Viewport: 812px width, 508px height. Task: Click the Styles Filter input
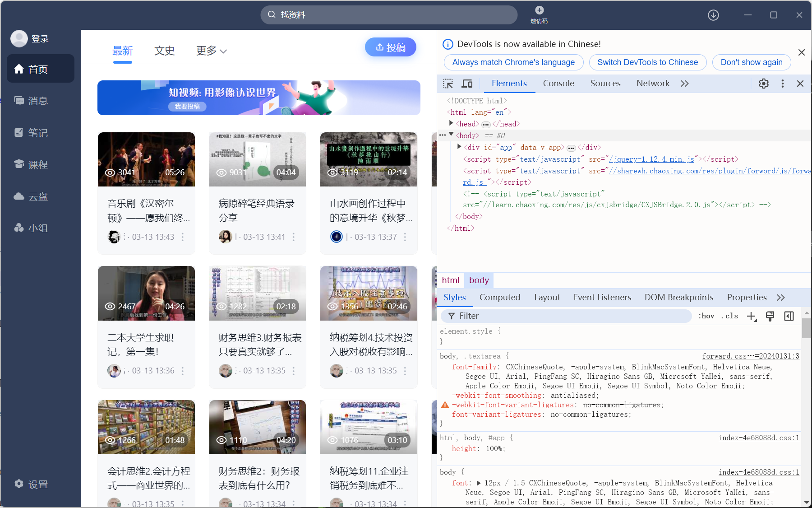click(567, 316)
